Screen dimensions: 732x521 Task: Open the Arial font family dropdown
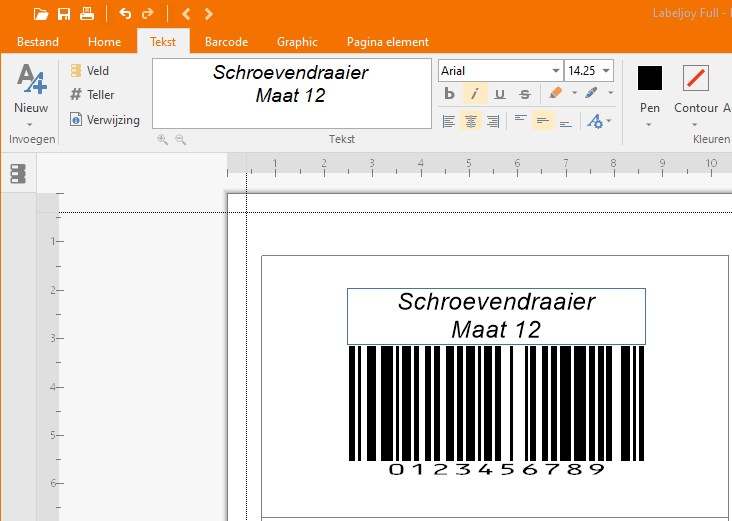556,71
